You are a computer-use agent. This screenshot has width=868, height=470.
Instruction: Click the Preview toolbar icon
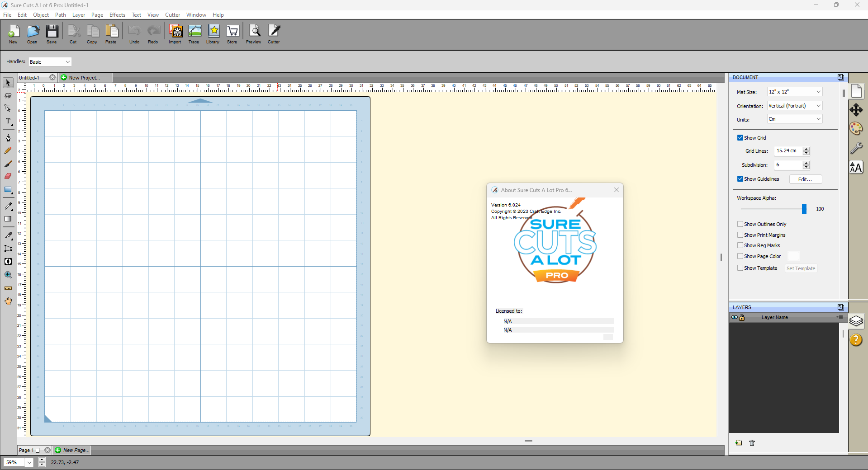254,34
